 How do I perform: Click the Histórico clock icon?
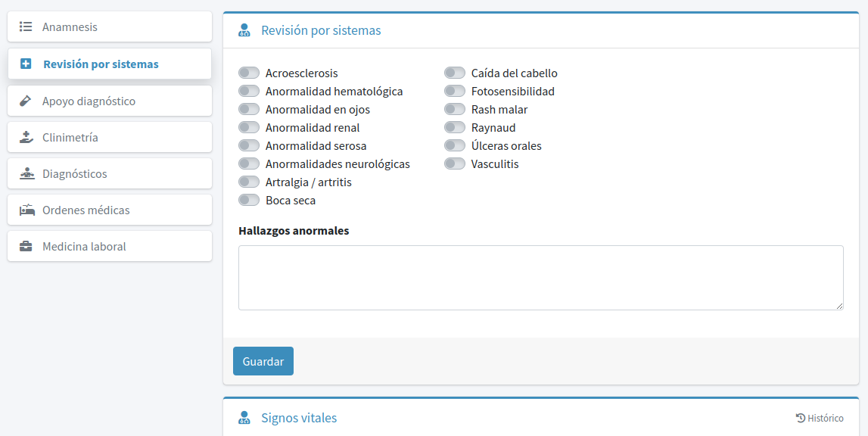click(801, 418)
